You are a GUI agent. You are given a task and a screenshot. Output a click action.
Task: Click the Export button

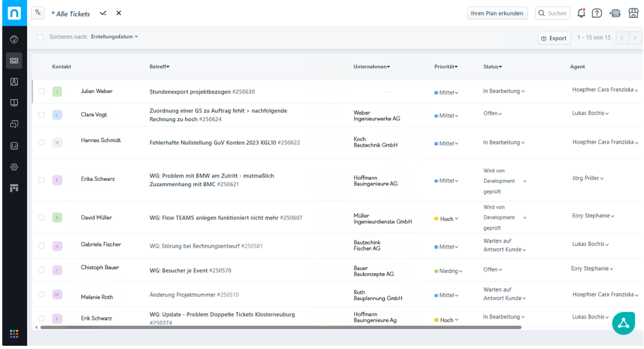pos(554,38)
